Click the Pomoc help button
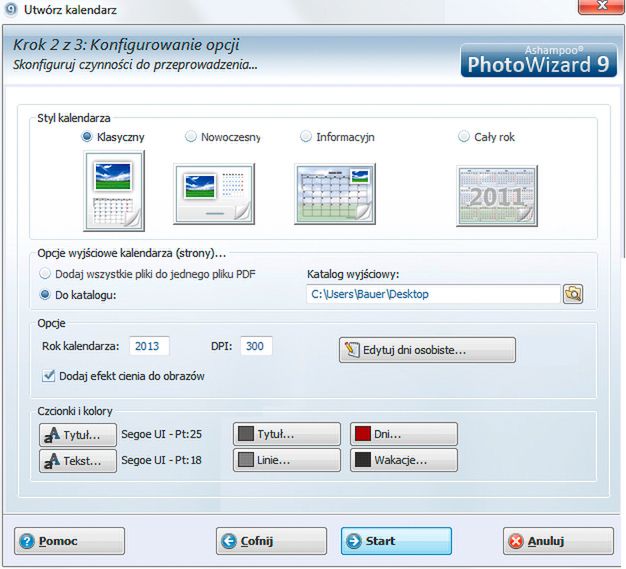 tap(69, 541)
